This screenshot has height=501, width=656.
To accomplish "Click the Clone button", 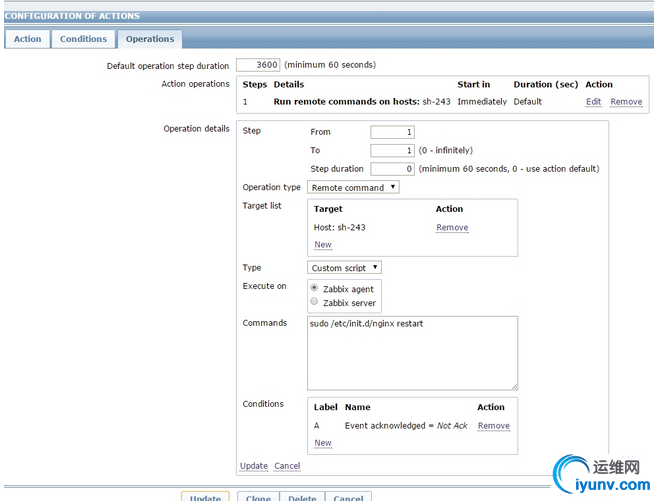I will (258, 496).
